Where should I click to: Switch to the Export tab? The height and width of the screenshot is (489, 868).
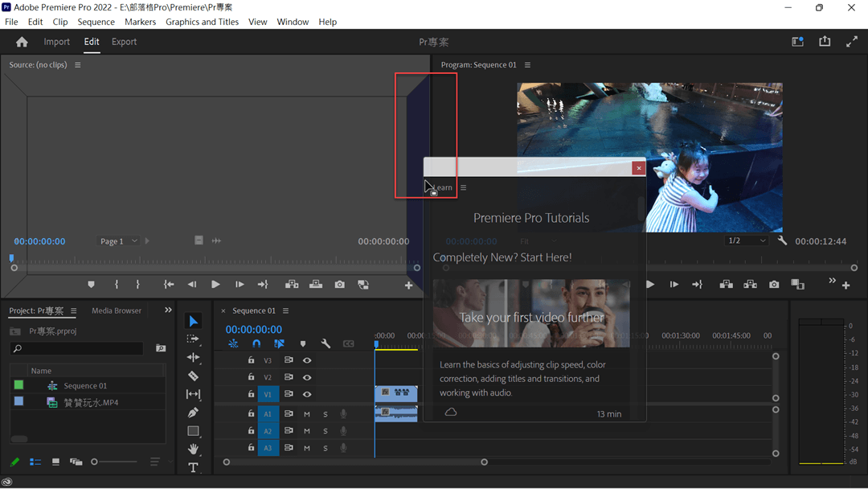coord(124,42)
